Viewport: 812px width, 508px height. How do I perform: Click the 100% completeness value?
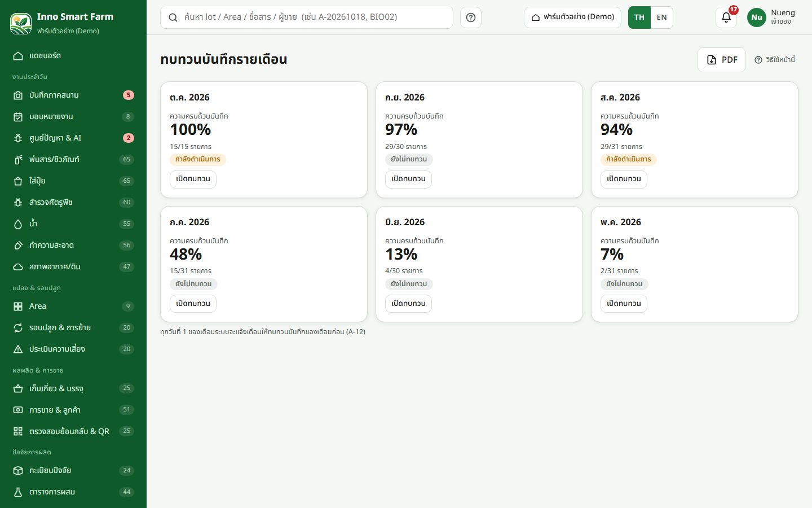[x=191, y=130]
